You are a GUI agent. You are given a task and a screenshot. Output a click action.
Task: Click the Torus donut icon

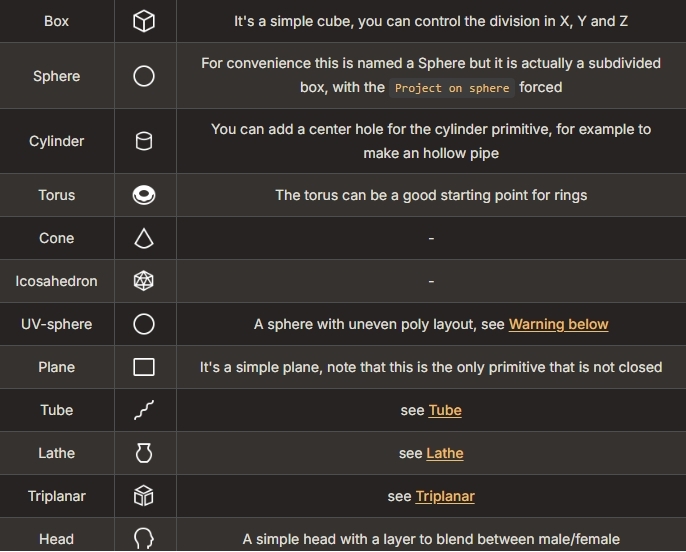point(144,195)
